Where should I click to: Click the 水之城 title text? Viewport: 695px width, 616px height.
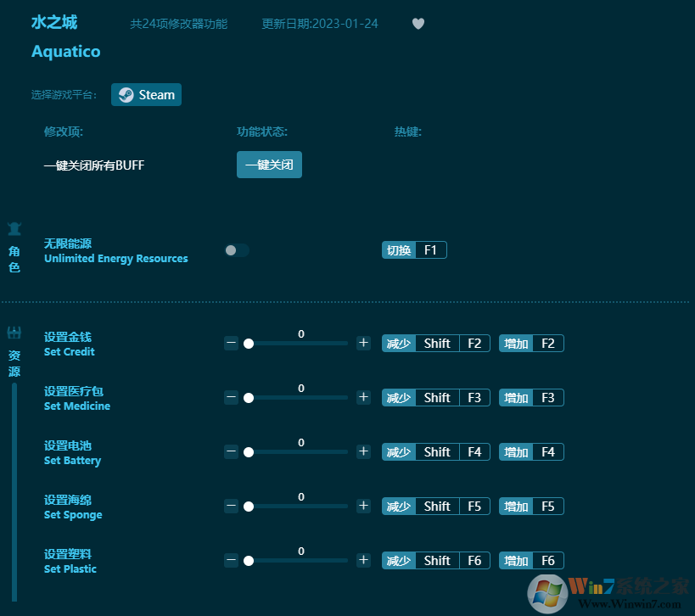click(54, 22)
